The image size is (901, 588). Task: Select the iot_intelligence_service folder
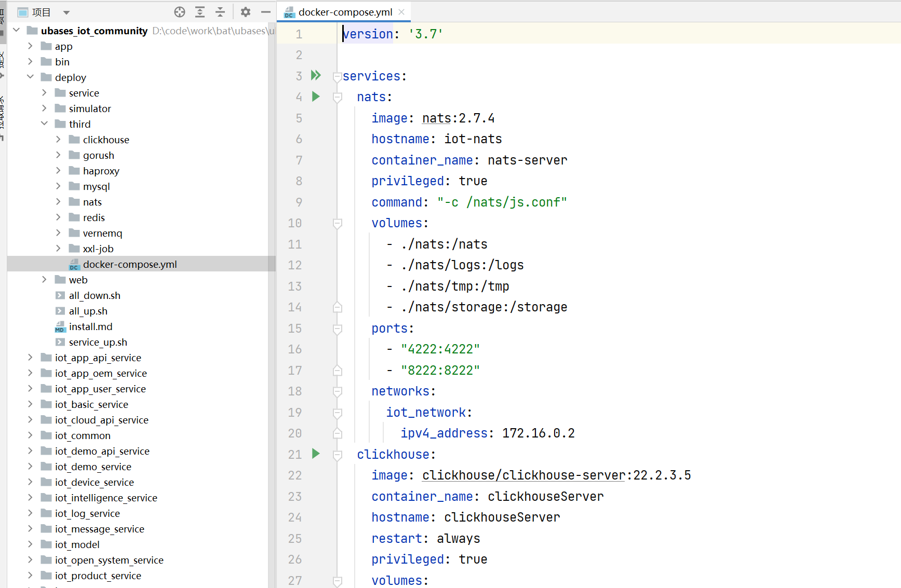[106, 498]
